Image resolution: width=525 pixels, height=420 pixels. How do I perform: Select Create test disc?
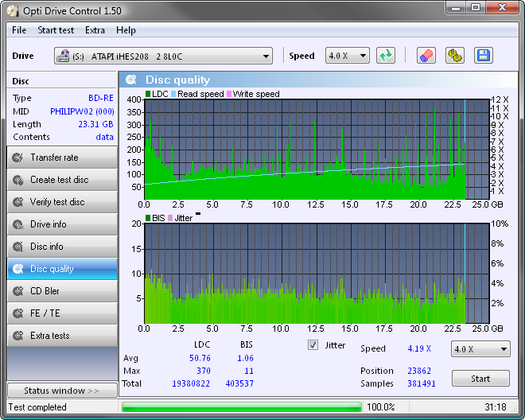pyautogui.click(x=62, y=180)
